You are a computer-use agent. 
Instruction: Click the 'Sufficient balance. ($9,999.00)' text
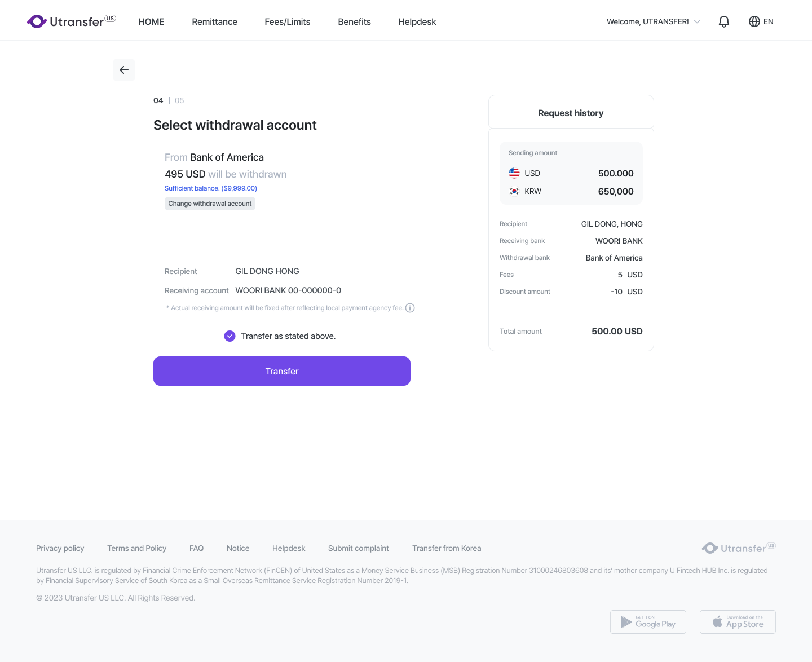pyautogui.click(x=211, y=188)
